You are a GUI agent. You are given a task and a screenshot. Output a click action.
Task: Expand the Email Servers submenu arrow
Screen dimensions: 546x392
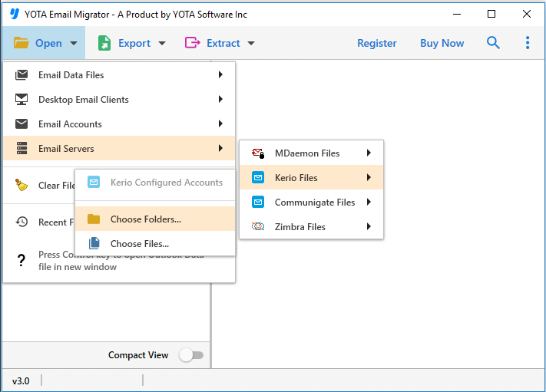[x=220, y=148]
